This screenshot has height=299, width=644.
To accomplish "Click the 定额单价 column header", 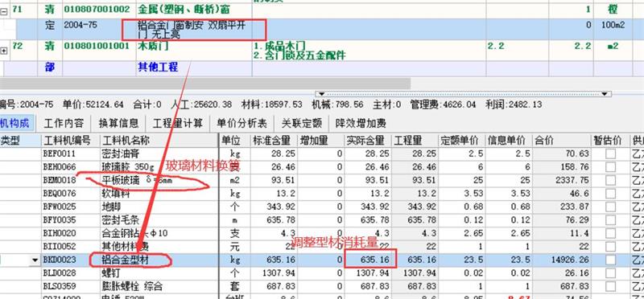I will [x=461, y=141].
